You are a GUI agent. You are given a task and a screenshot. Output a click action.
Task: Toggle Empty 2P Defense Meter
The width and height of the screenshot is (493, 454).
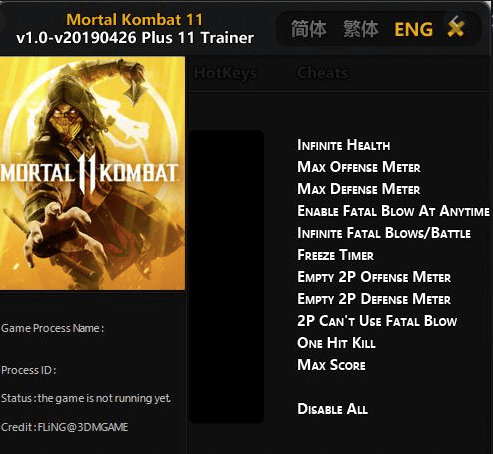coord(374,299)
